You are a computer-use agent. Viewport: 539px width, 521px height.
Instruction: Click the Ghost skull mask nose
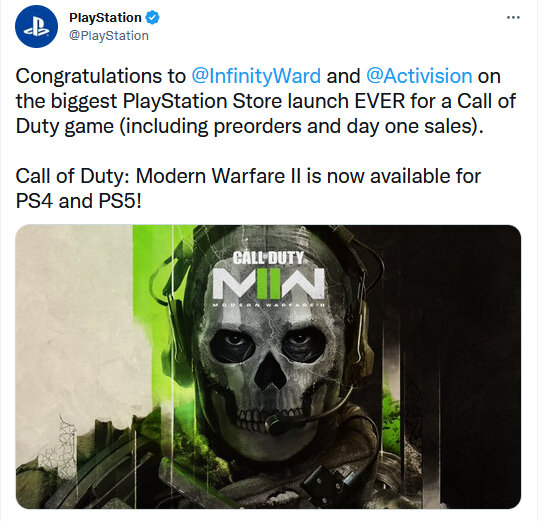(x=270, y=371)
